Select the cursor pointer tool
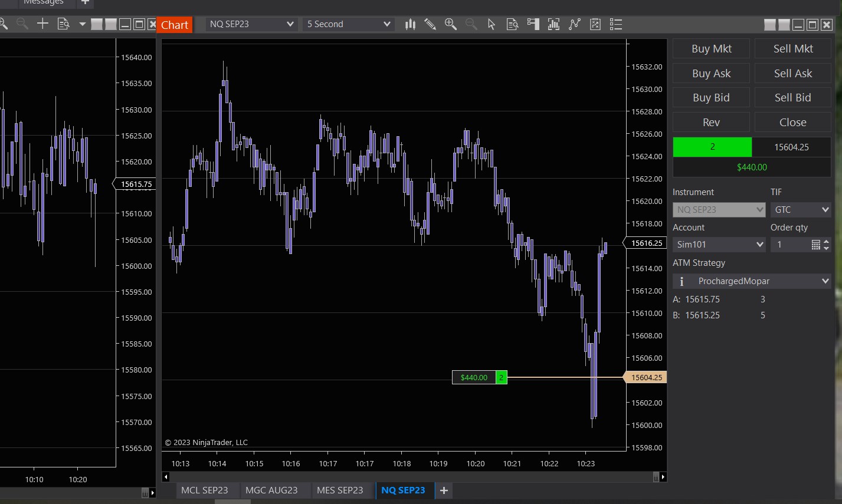 pos(492,24)
